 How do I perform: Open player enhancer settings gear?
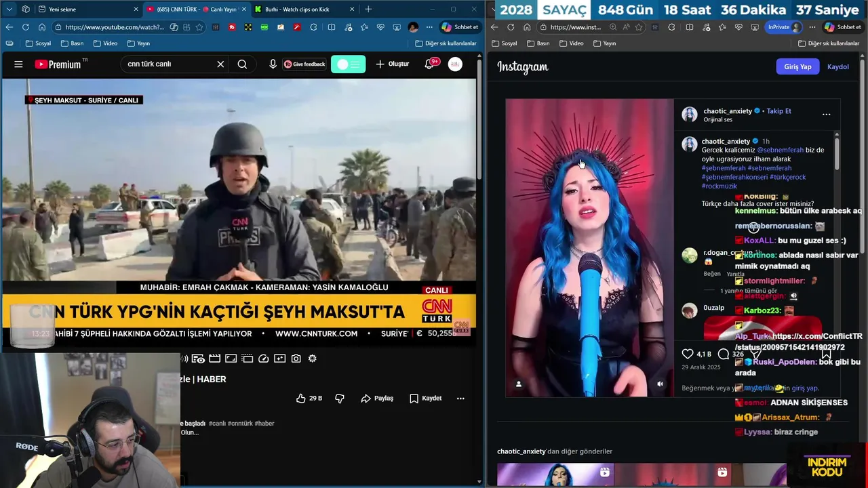tap(313, 359)
